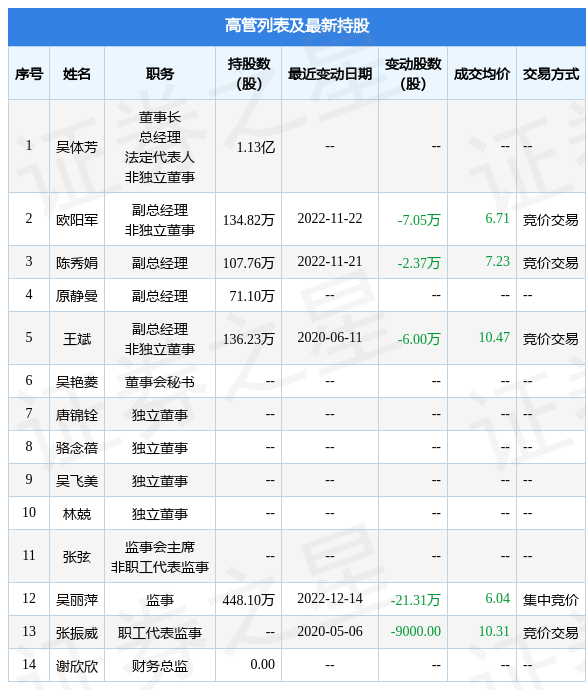Screen dimensions: 586x690
Task: Select the 变动股数(股) column header
Action: pos(413,73)
